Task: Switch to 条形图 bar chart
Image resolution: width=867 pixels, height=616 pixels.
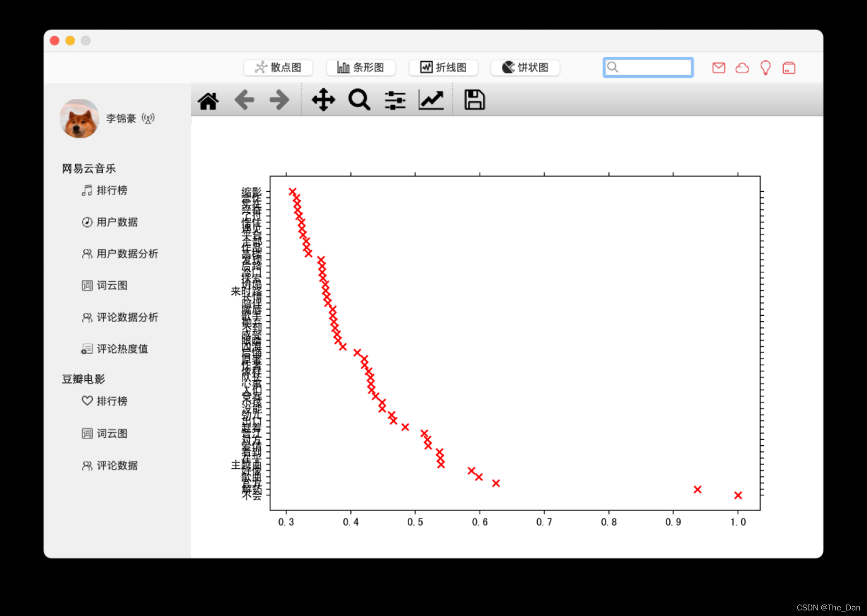Action: (361, 68)
